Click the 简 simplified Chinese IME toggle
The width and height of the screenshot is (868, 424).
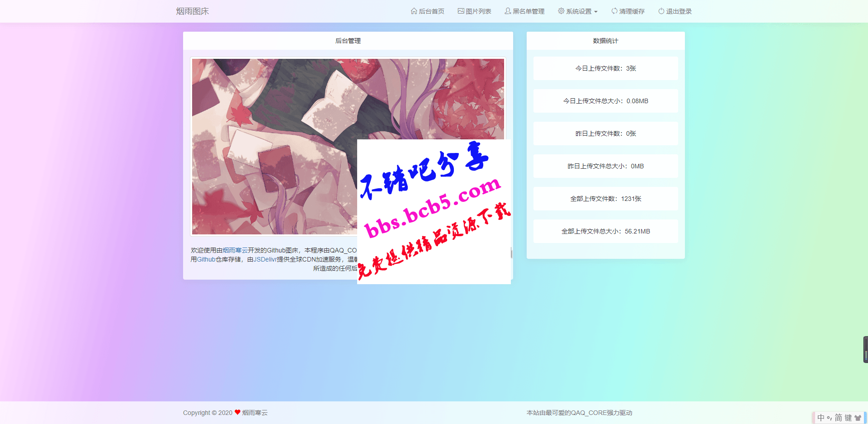[839, 418]
